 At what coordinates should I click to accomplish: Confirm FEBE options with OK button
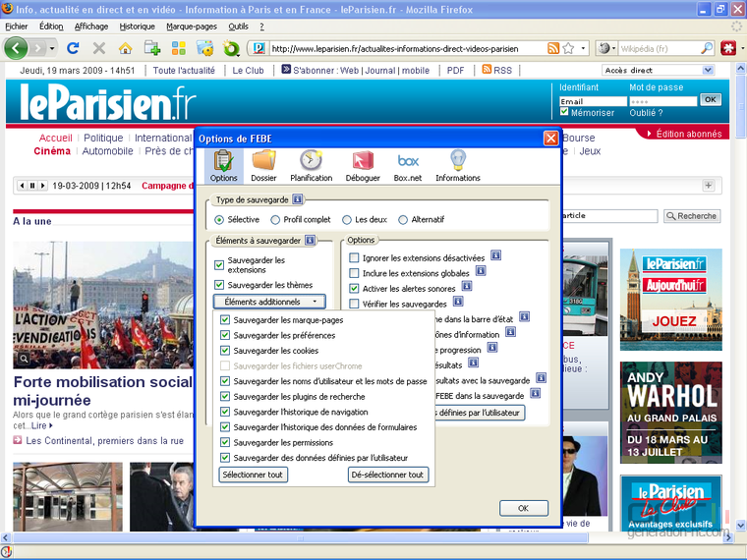pos(524,508)
